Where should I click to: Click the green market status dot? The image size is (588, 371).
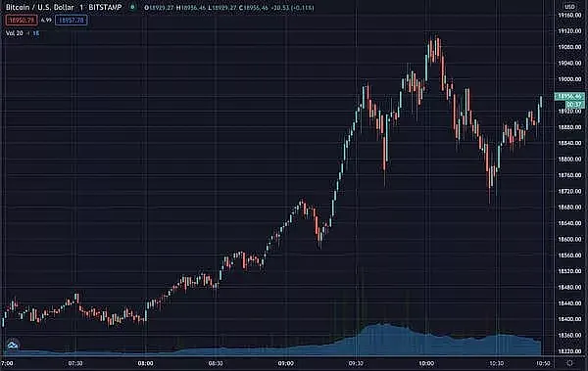[132, 7]
